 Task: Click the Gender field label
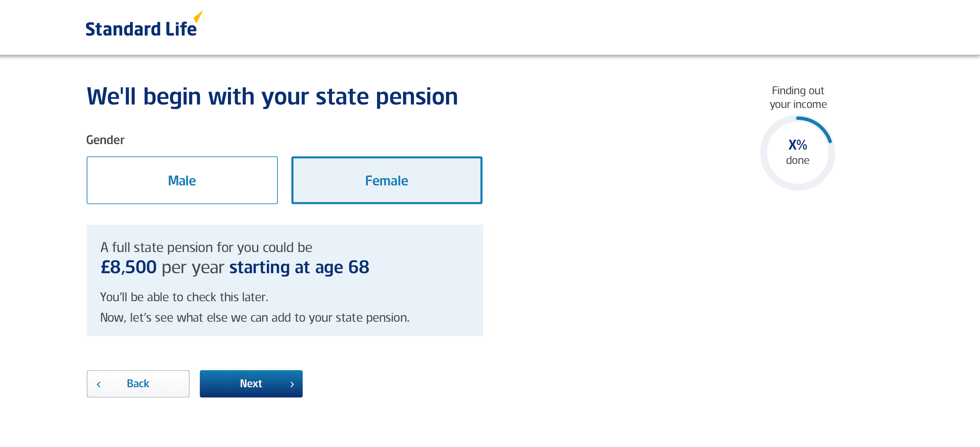coord(105,140)
